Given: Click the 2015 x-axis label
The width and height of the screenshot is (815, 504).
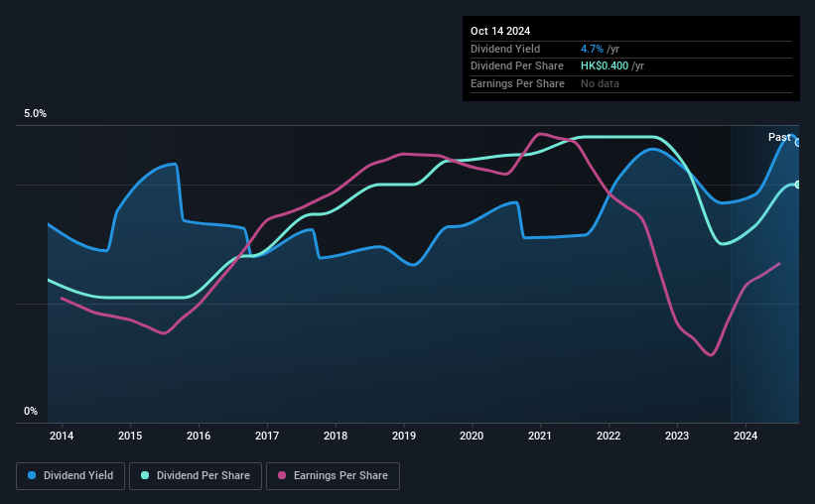Looking at the screenshot, I should click(x=130, y=436).
